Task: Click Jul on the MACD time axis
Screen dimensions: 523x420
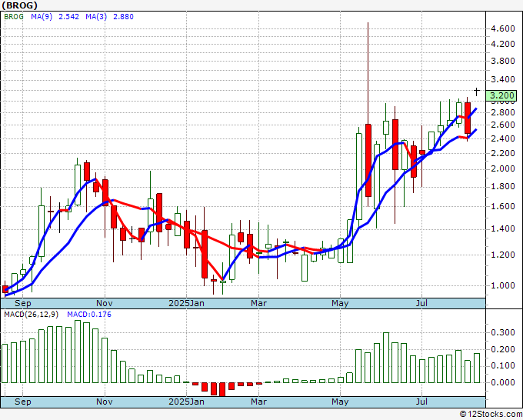Action: click(x=421, y=402)
